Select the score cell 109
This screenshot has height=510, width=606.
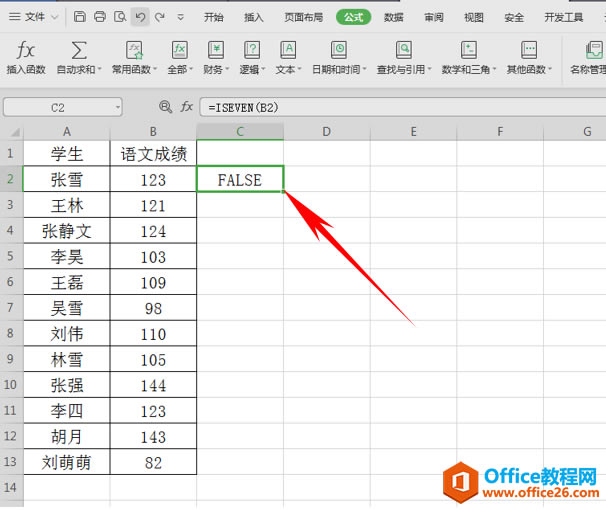click(153, 282)
